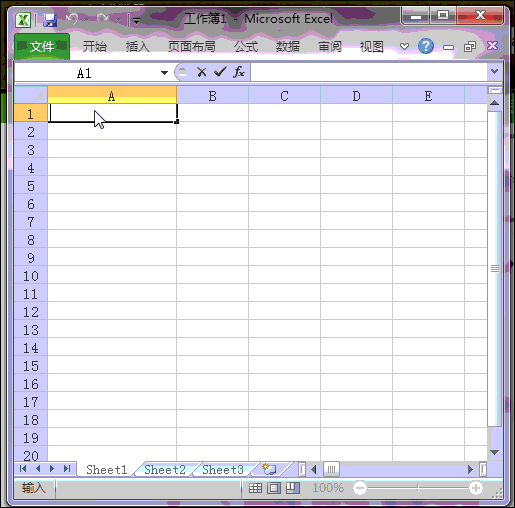
Task: Show the next sheet tab arrow
Action: (x=52, y=469)
